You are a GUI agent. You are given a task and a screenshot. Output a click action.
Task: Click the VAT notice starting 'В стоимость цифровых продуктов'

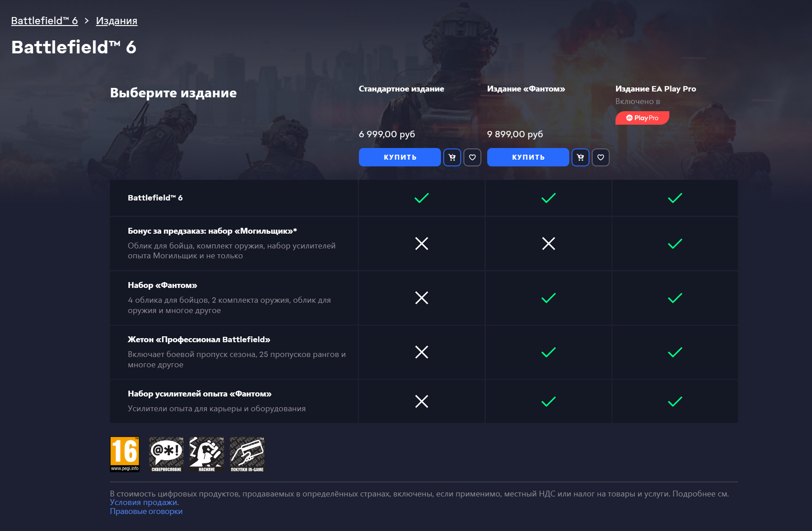[419, 494]
